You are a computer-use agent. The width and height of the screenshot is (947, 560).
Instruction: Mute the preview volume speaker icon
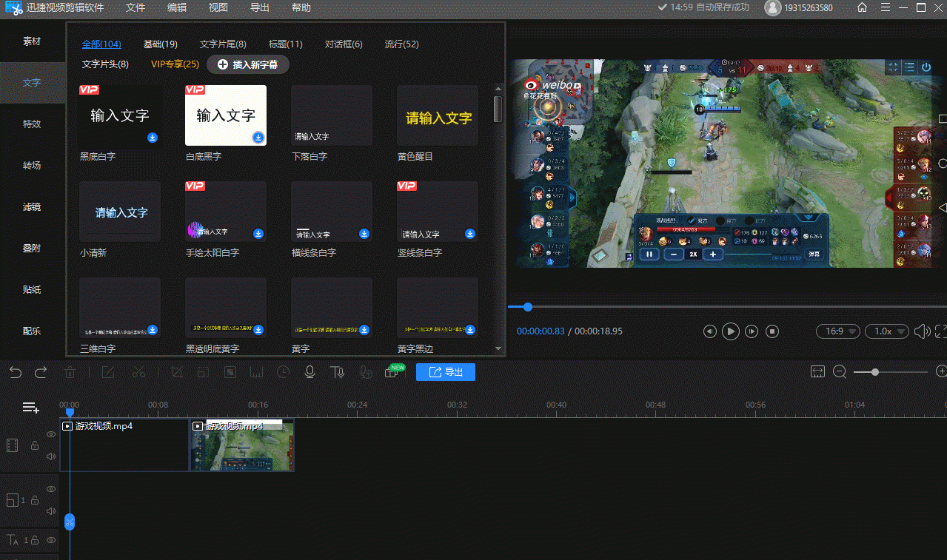(x=922, y=331)
